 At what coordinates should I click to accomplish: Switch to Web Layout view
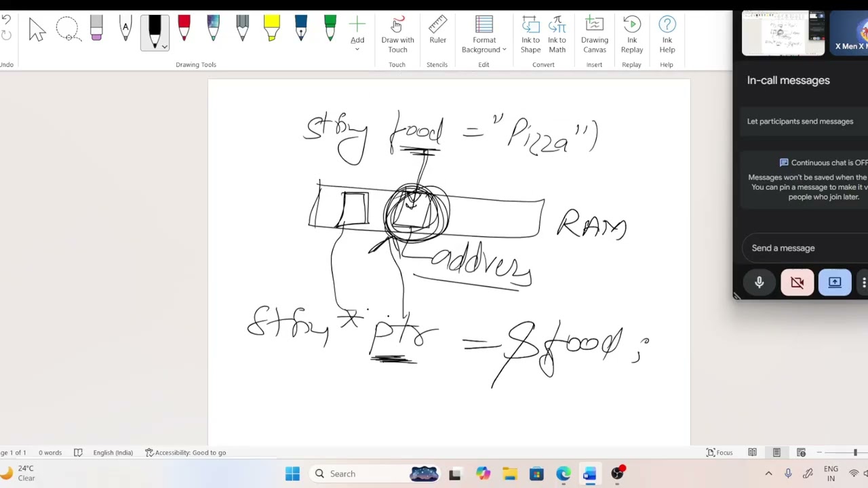pyautogui.click(x=801, y=453)
